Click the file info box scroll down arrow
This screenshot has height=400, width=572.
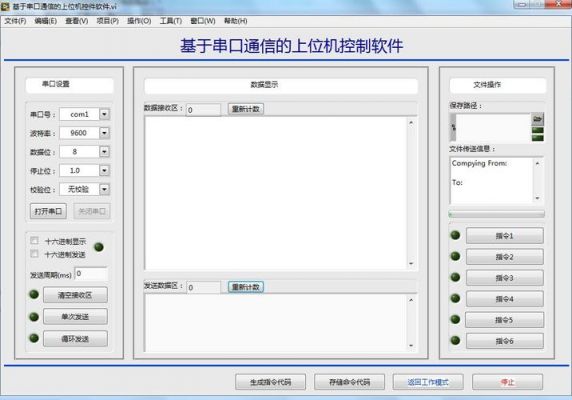537,198
